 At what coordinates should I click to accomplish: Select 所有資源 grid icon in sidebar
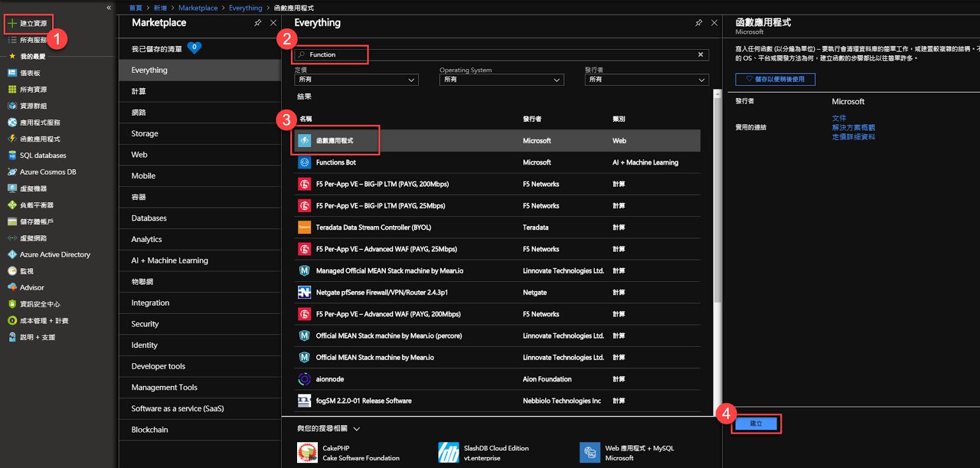(x=12, y=89)
